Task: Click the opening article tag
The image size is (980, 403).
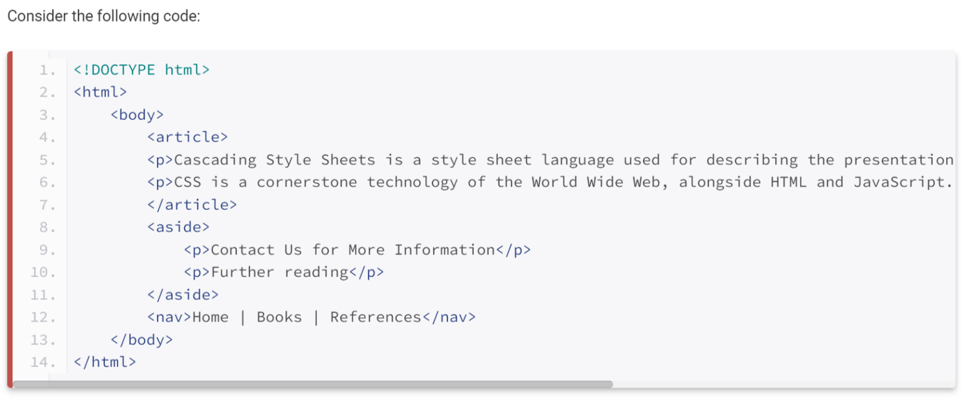Action: [x=187, y=137]
